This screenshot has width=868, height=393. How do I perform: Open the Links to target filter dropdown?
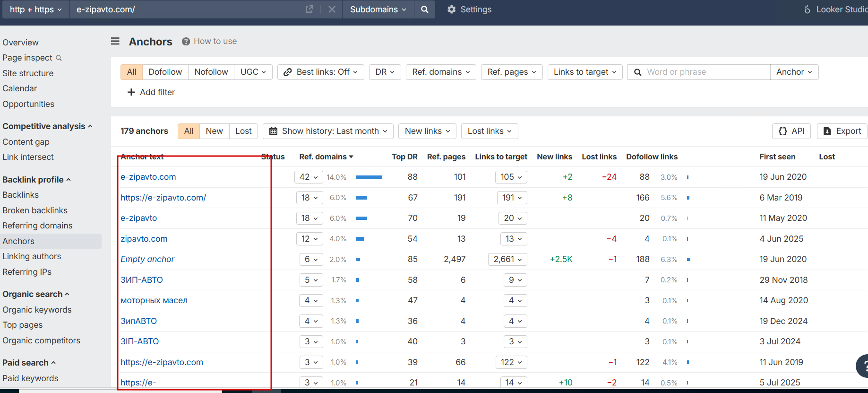[x=585, y=72]
